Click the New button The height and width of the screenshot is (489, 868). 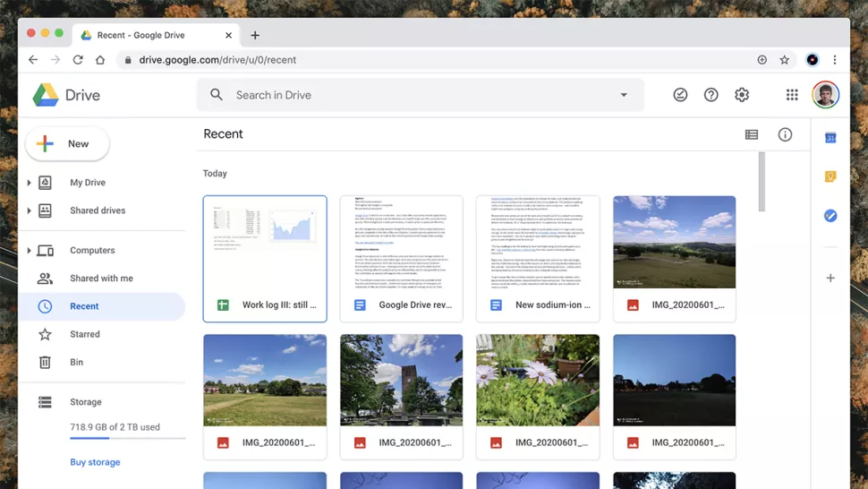click(x=67, y=143)
